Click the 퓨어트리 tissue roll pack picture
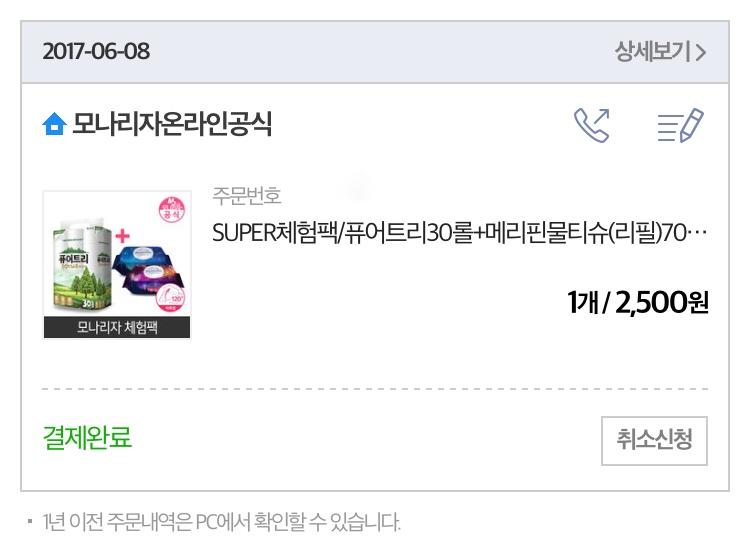 point(82,266)
